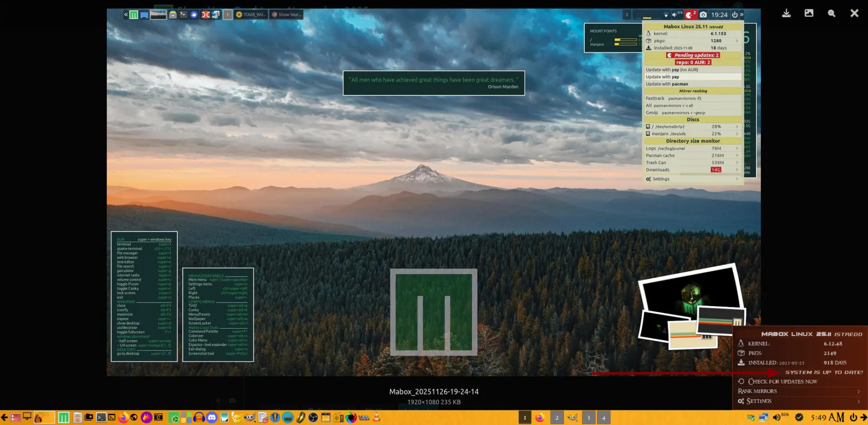Download the image with the download icon
Image resolution: width=868 pixels, height=425 pixels.
[x=786, y=13]
